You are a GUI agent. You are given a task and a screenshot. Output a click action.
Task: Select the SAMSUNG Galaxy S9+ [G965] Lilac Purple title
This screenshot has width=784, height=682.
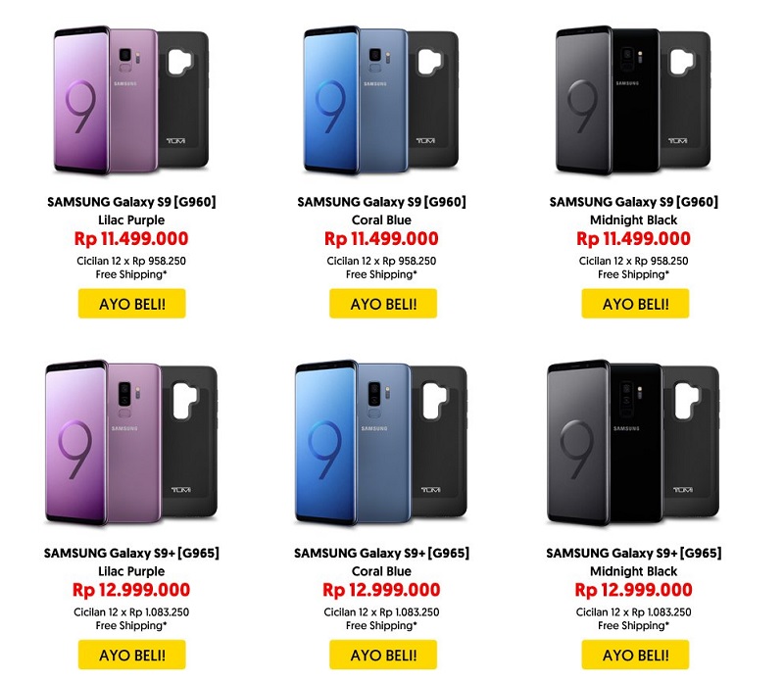point(131,561)
